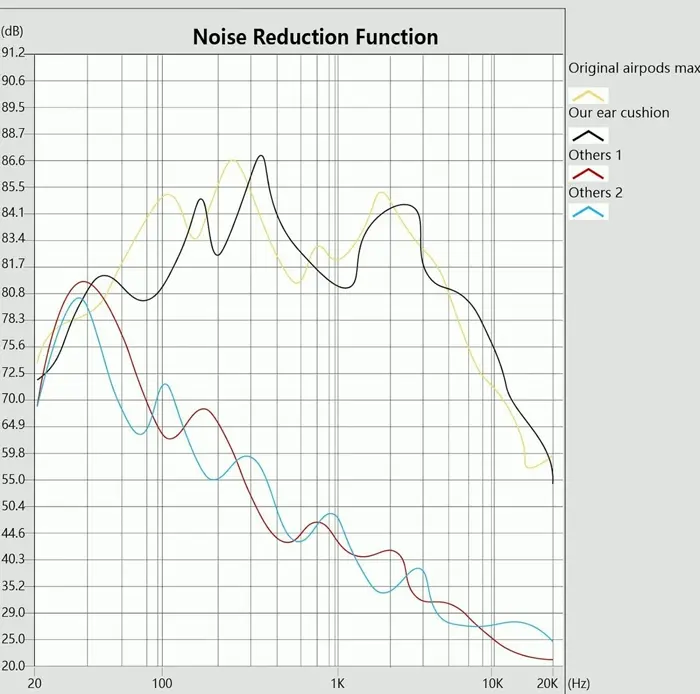This screenshot has height=694, width=700.
Task: Select the 'Others 2' legend text
Action: coord(595,192)
